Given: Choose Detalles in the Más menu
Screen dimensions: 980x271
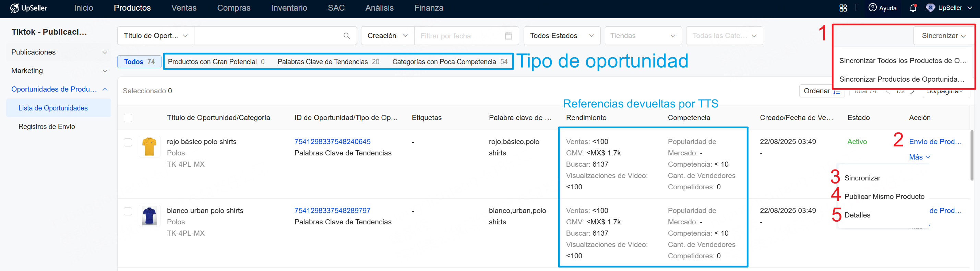Looking at the screenshot, I should click(x=858, y=215).
